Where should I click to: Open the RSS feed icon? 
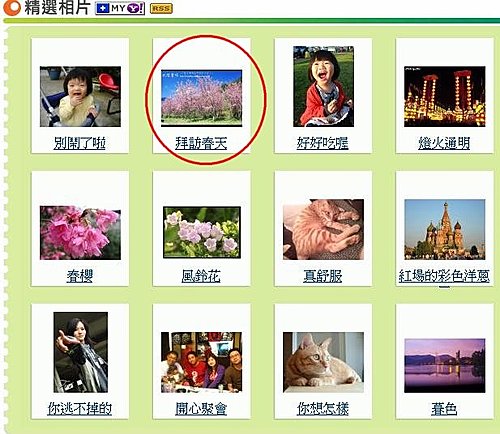(161, 9)
